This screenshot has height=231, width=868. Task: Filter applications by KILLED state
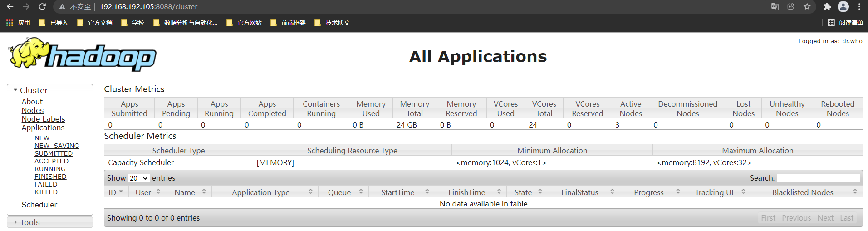(46, 192)
